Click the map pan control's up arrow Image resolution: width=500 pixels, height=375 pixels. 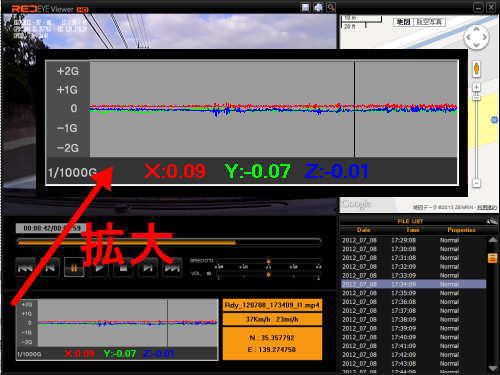click(x=477, y=29)
